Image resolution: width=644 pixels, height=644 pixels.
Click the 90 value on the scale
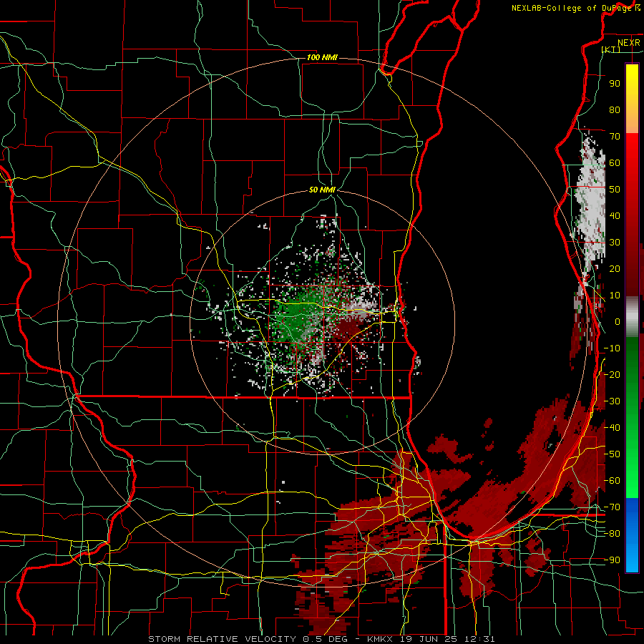pos(615,84)
